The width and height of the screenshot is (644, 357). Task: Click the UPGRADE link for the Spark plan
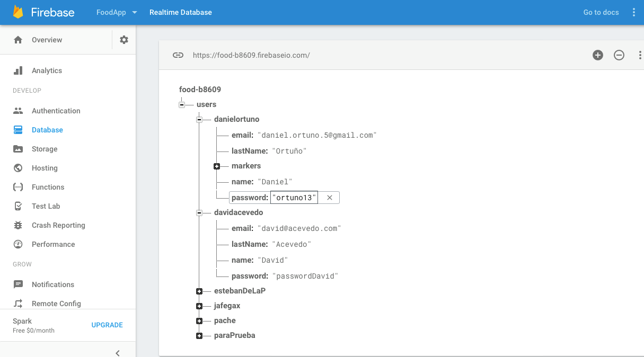click(x=107, y=325)
